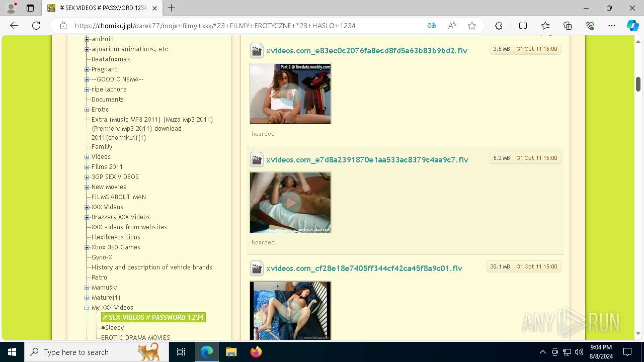Expand the New Movies folder node
This screenshot has height=362, width=644.
[87, 187]
